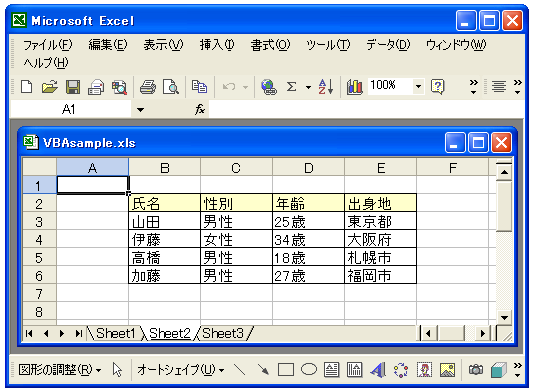Open a file with the Open folder icon
533x392 pixels.
[50, 87]
